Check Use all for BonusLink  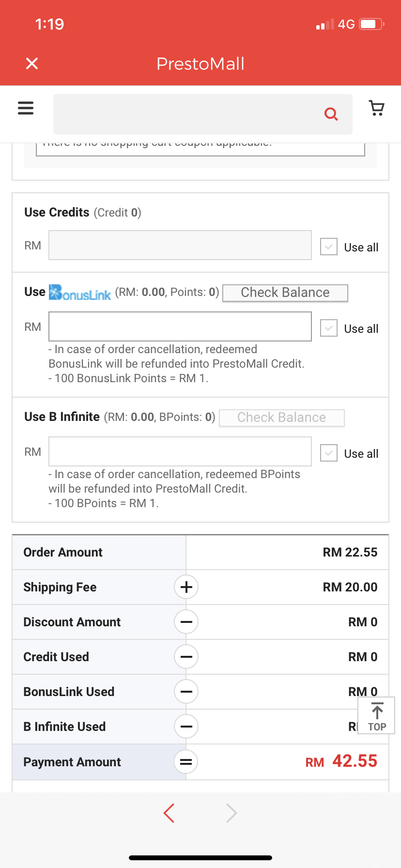click(x=329, y=328)
